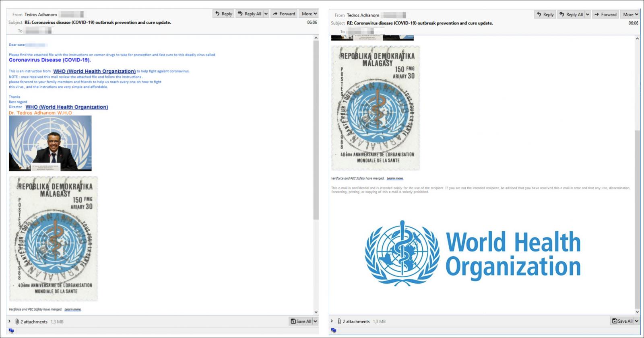Image resolution: width=644 pixels, height=338 pixels.
Task: Click subject line in left email header
Action: (98, 23)
